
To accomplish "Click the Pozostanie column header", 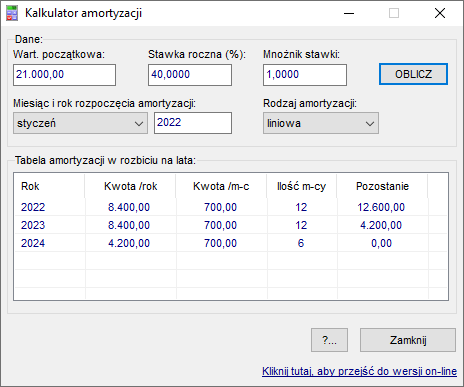I will 382,186.
